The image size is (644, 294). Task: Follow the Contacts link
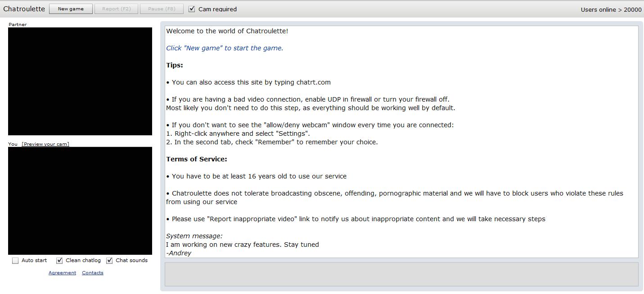coord(93,273)
